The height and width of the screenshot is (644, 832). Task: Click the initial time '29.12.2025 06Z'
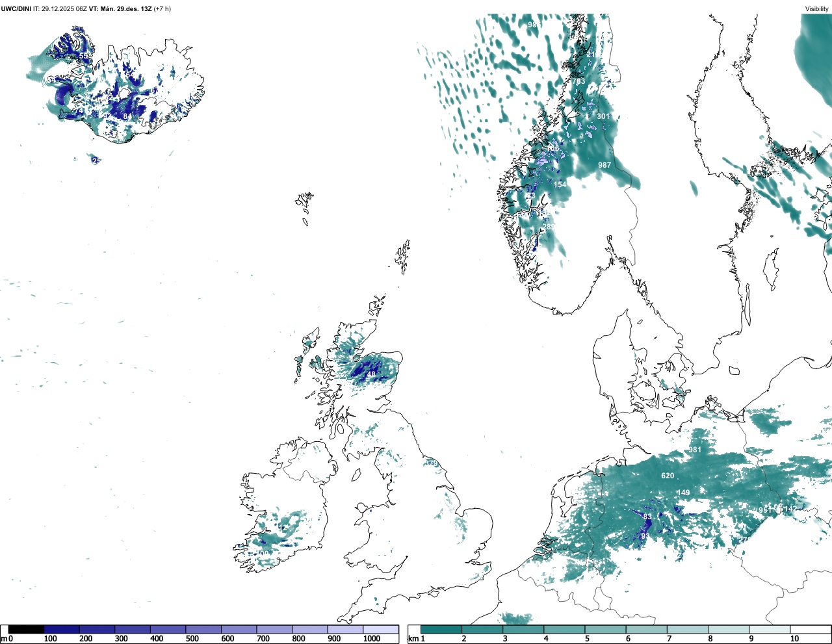point(64,9)
